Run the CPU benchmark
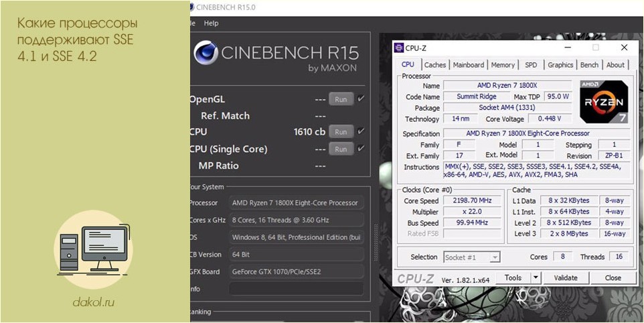The image size is (644, 323). tap(341, 132)
